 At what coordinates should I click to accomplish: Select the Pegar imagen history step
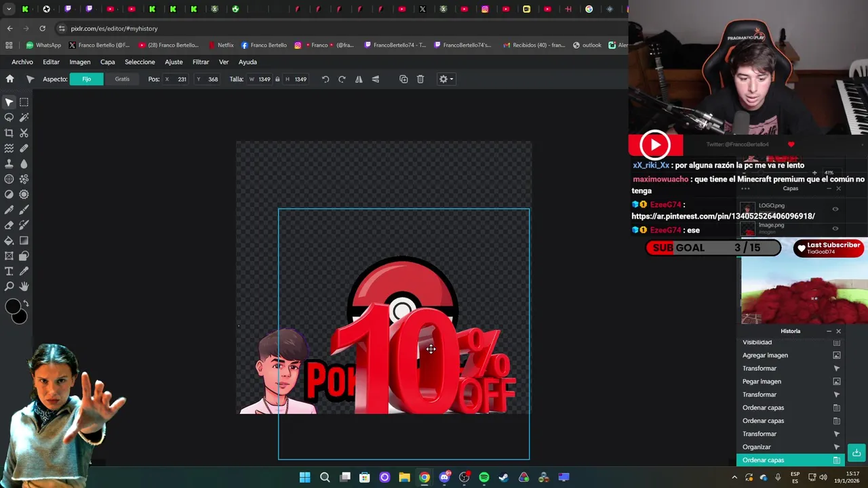790,382
